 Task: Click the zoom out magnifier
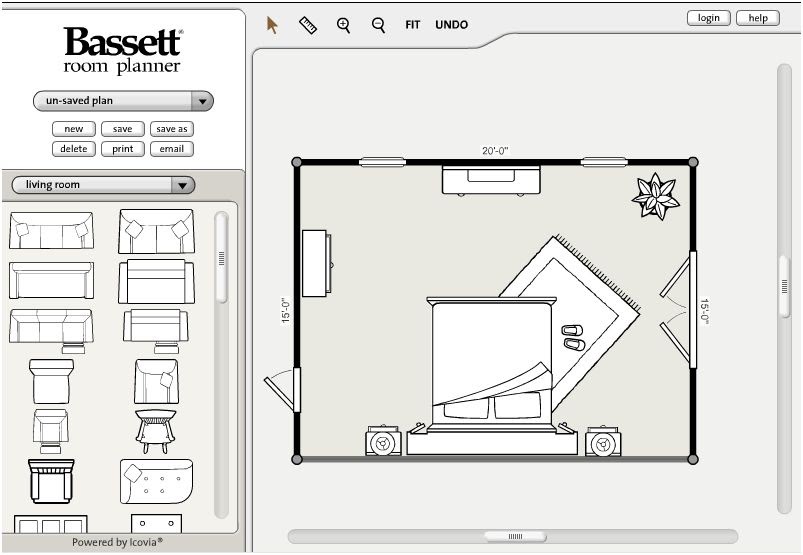pos(378,25)
